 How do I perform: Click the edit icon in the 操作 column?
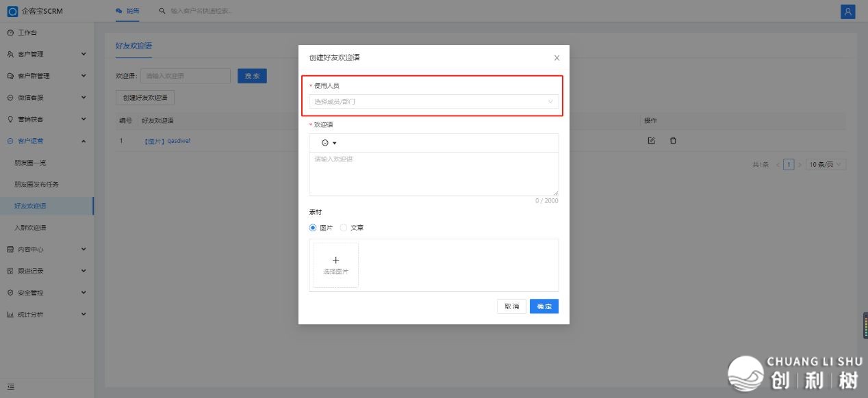651,141
